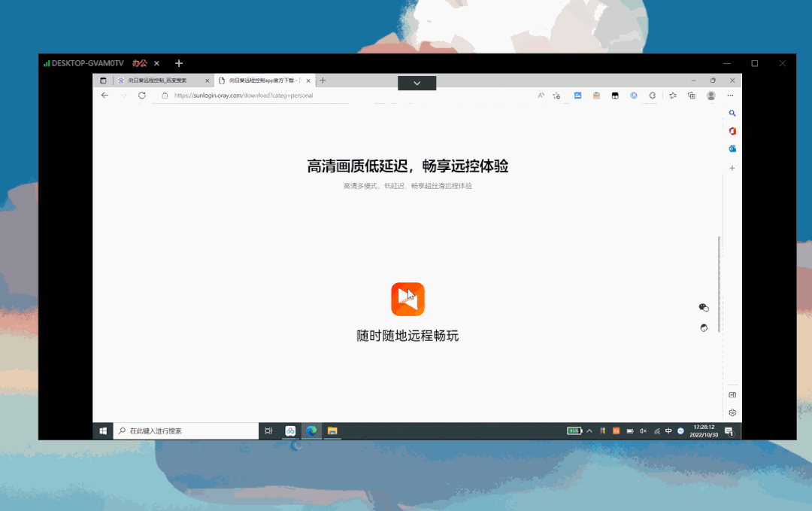Close the Baidu search results tab

208,81
